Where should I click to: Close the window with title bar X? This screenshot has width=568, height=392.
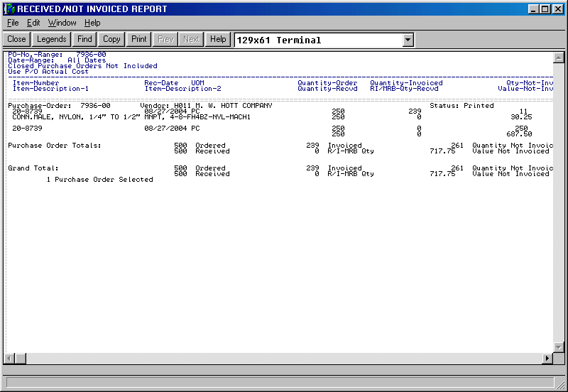(558, 9)
